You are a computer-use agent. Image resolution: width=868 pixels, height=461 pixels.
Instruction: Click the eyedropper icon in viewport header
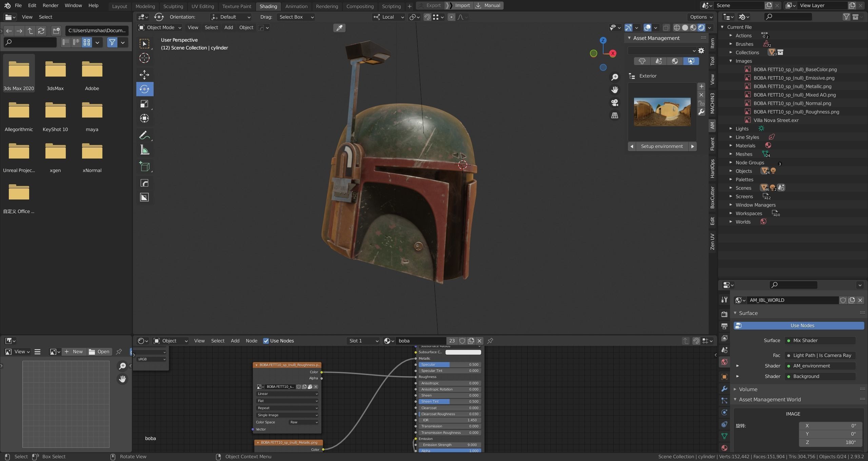coord(339,28)
